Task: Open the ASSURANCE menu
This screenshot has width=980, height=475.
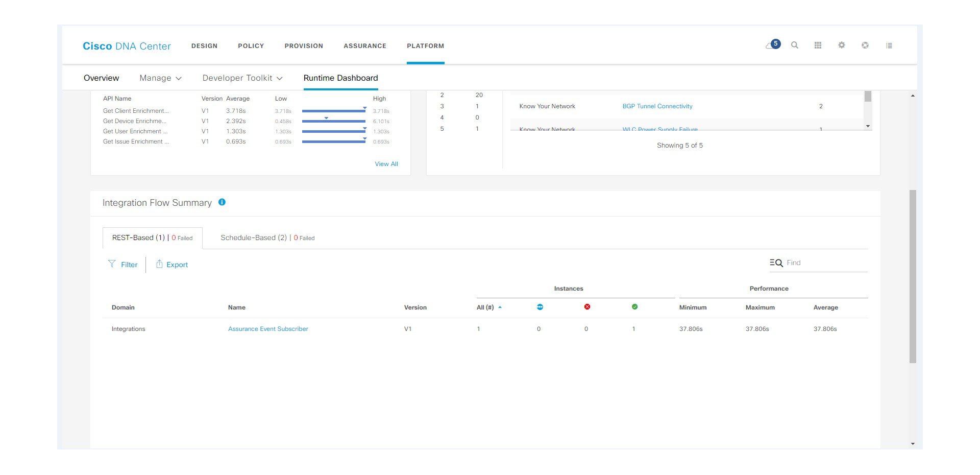Action: [364, 45]
